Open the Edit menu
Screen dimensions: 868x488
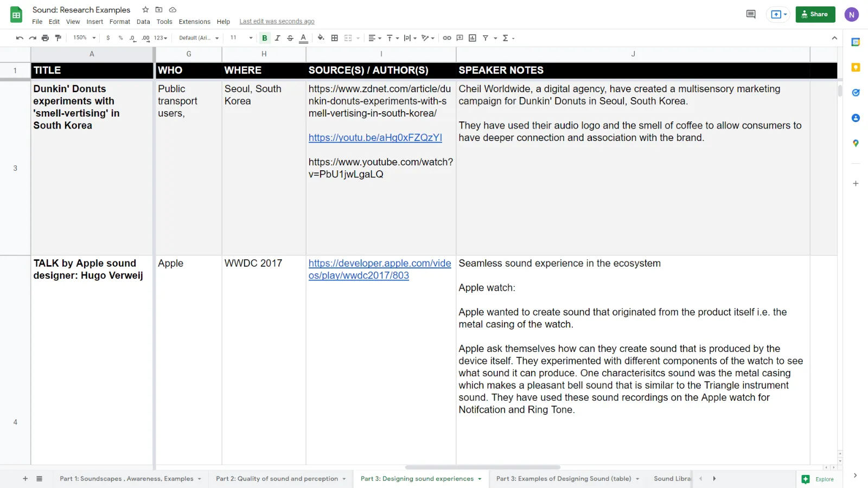coord(54,22)
